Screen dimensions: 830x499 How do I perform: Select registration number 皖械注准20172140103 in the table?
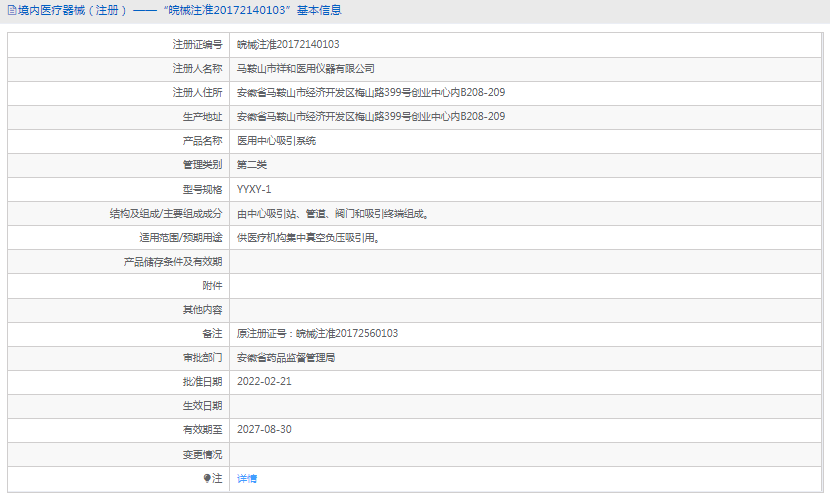point(288,44)
